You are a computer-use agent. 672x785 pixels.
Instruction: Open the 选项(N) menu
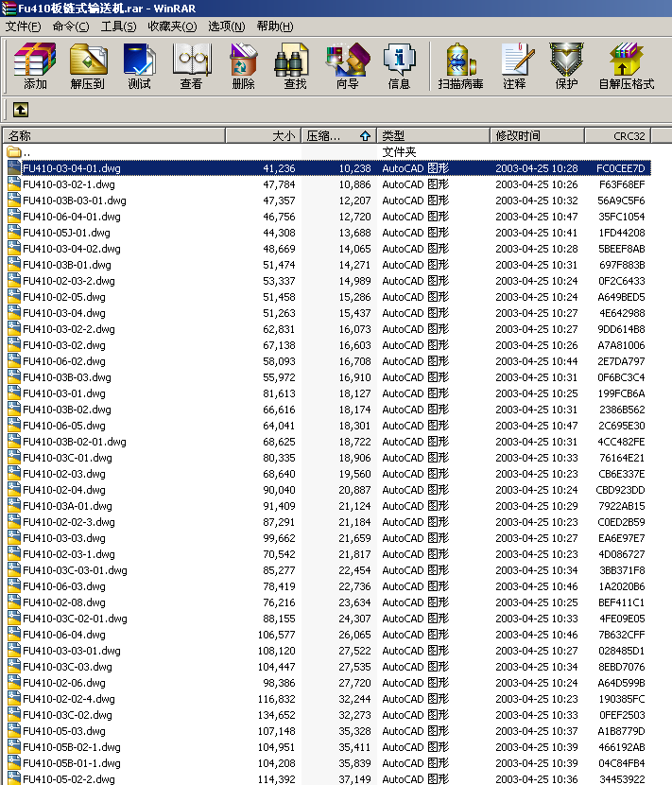227,26
